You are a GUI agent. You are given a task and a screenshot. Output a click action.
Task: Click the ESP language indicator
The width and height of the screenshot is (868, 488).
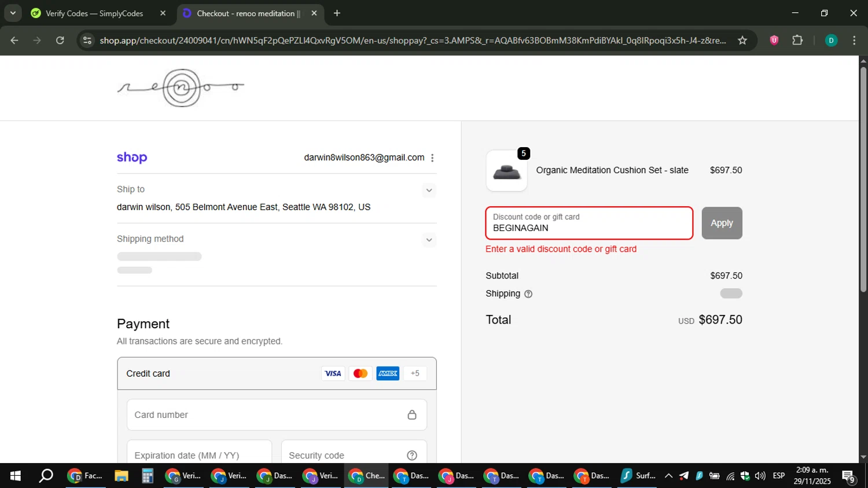(x=779, y=476)
